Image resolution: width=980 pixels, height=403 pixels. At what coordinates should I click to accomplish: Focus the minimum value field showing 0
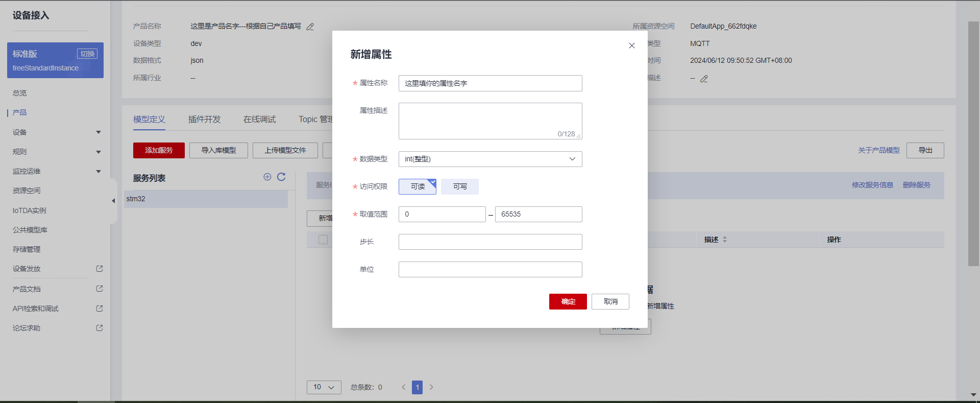pos(442,214)
